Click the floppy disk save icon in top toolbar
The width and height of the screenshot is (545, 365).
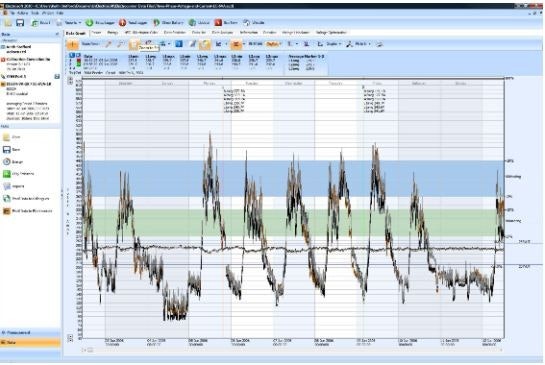point(20,23)
